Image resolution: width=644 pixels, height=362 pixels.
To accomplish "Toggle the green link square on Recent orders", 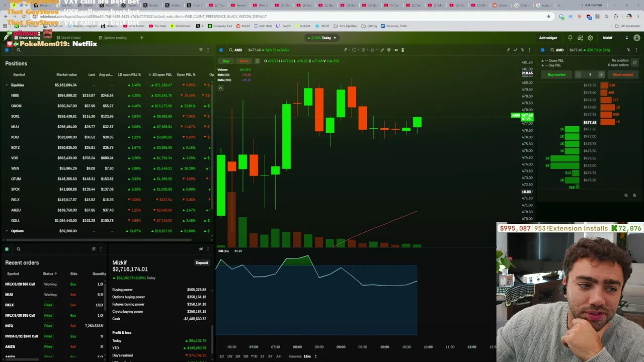I will click(7, 249).
